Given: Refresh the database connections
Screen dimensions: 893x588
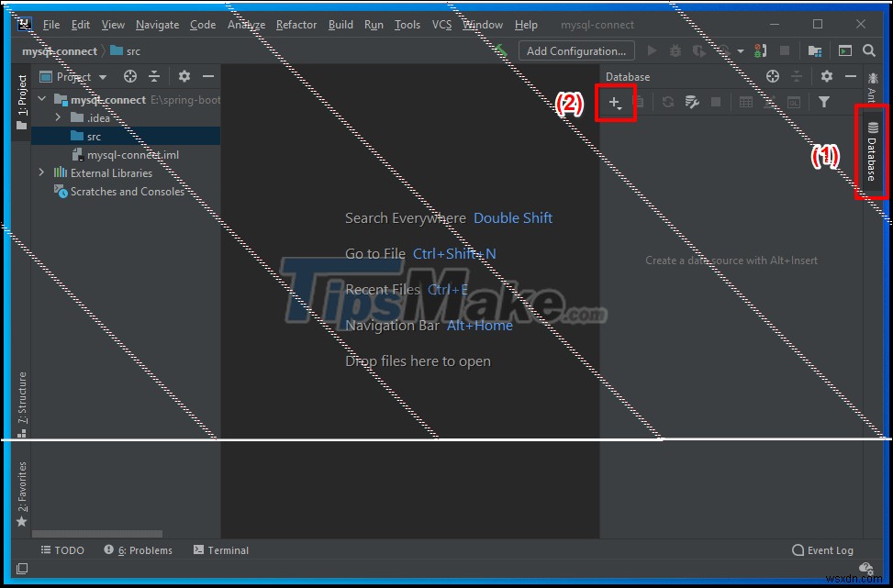Looking at the screenshot, I should point(667,101).
